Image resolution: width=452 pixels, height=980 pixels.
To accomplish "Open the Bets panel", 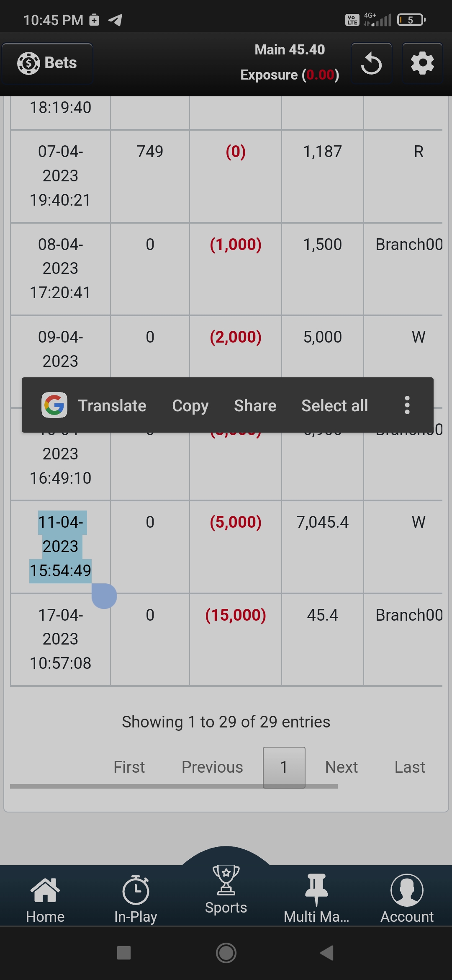I will pos(47,63).
